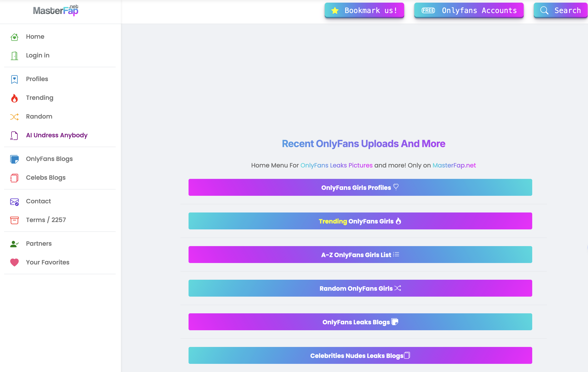Click the Recent OnlyFans Uploads And More heading
Image resolution: width=588 pixels, height=372 pixels.
(x=364, y=144)
